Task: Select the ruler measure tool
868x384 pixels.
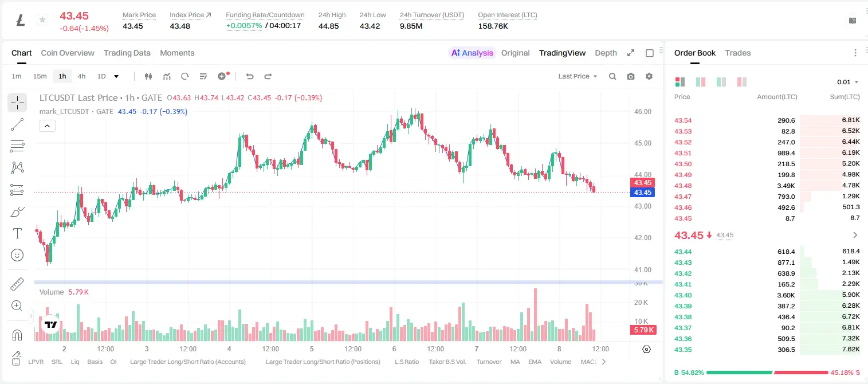Action: (17, 284)
